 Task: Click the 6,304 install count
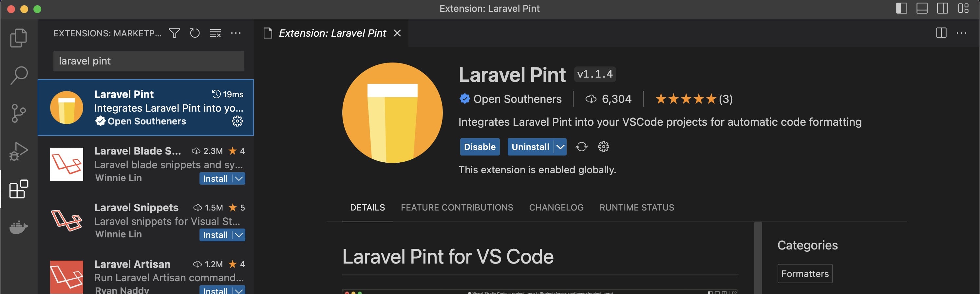pyautogui.click(x=609, y=99)
